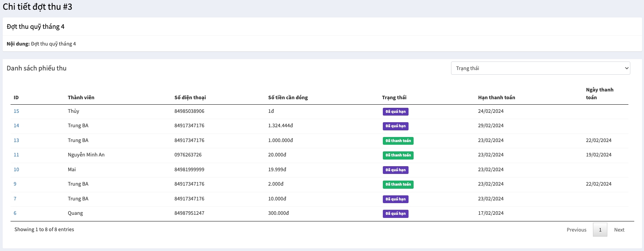Select receipt ID 9 link
The image size is (644, 251).
pyautogui.click(x=15, y=184)
